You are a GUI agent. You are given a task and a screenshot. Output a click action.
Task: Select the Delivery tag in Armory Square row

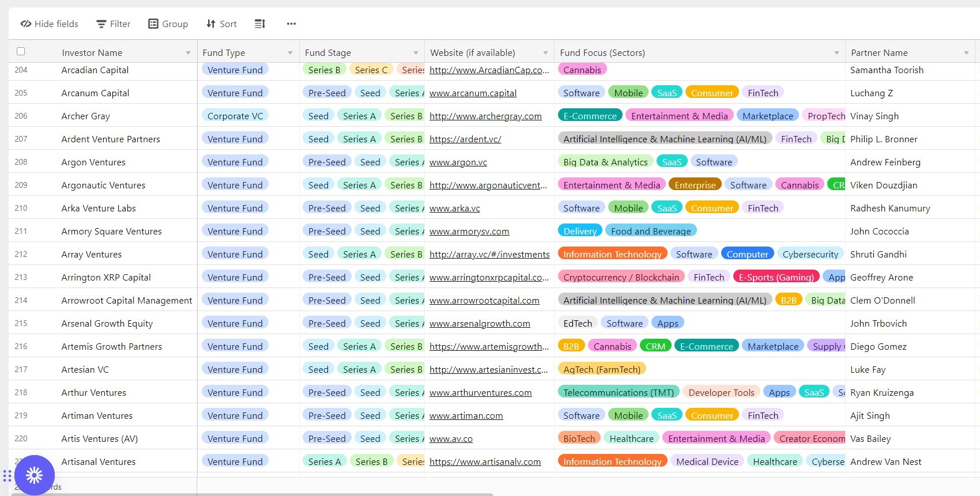pos(580,231)
